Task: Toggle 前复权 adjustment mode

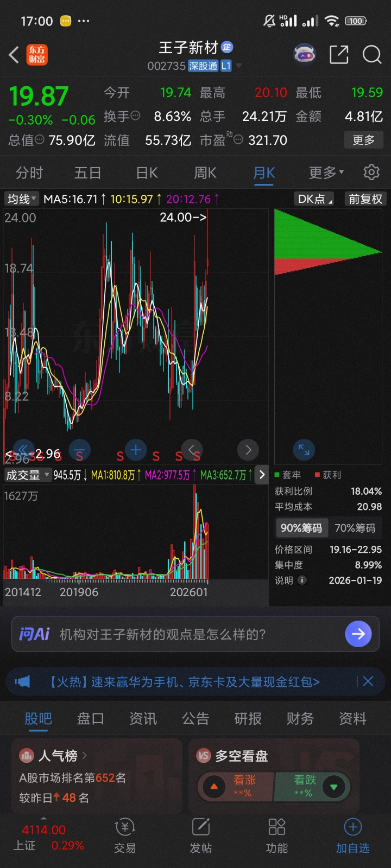Action: [x=365, y=199]
